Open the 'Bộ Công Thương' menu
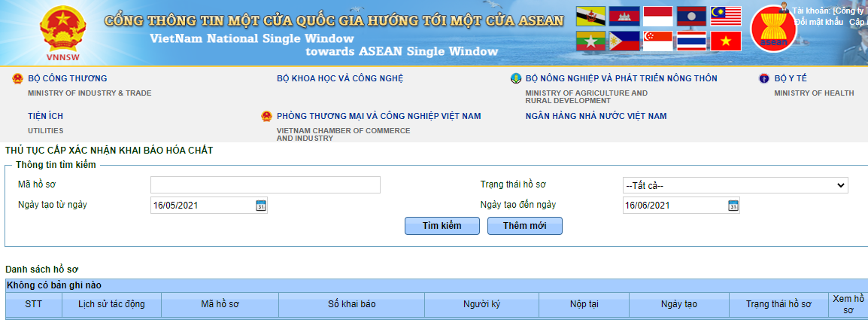Viewport: 868px width, 323px height. (67, 78)
